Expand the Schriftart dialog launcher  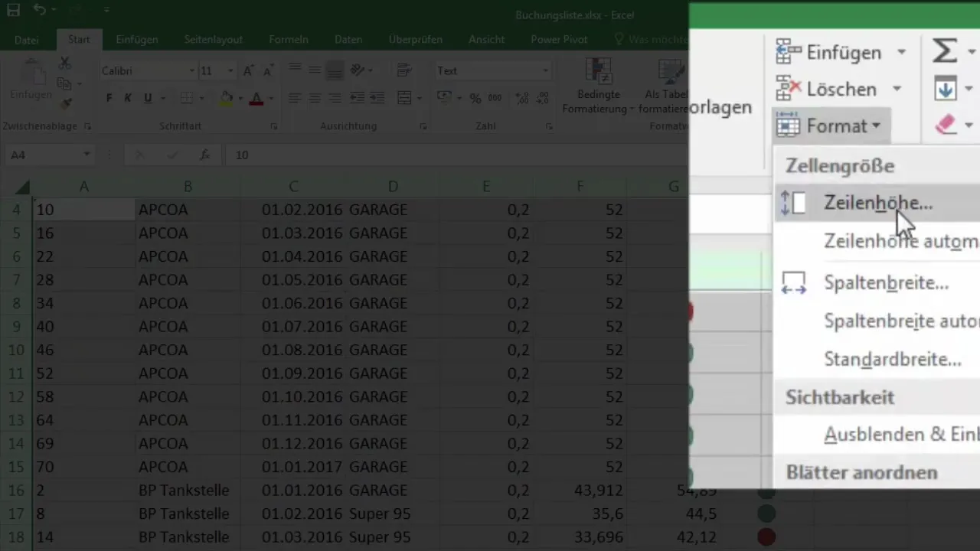(274, 126)
